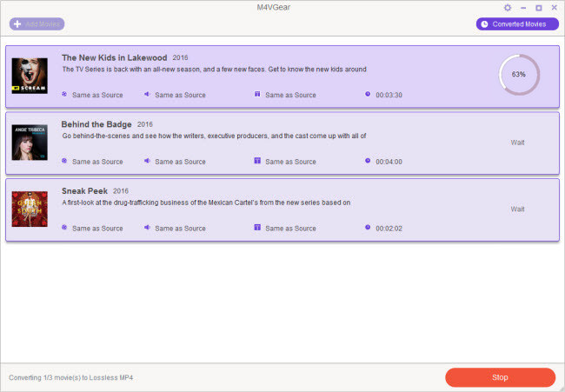The width and height of the screenshot is (565, 392).
Task: Click audio speaker icon in Behind the Badge row
Action: (x=147, y=161)
